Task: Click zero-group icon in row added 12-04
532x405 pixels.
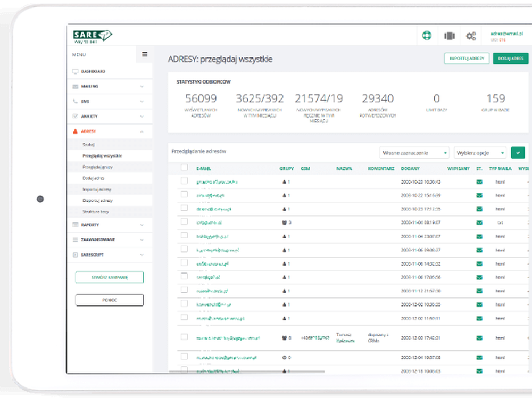Action: tap(284, 358)
